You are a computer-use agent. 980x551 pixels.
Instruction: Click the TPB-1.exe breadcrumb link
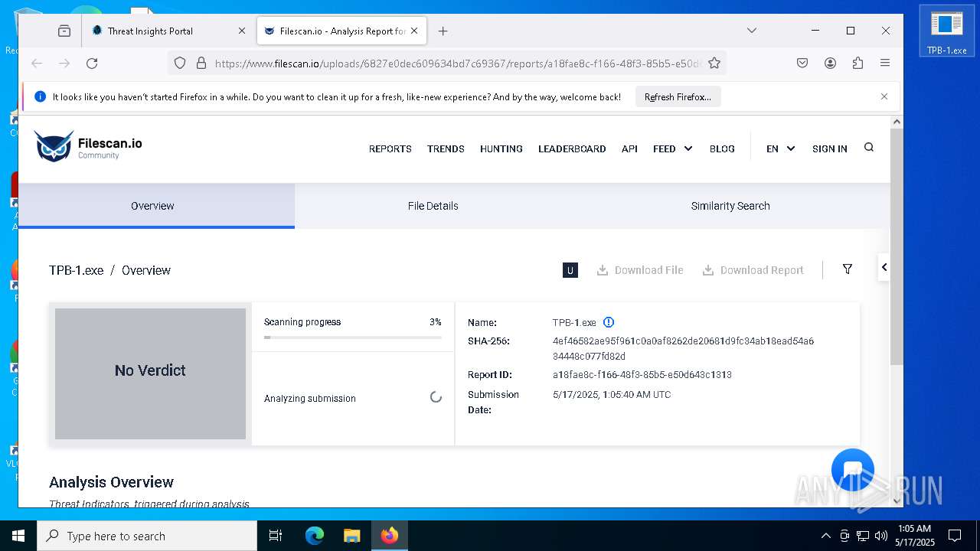(76, 270)
